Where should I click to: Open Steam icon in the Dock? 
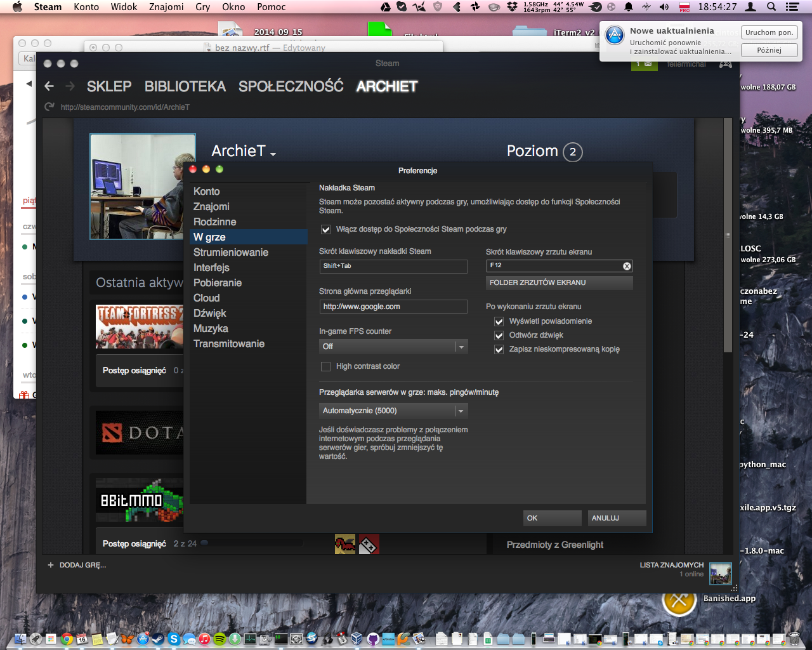(x=158, y=639)
